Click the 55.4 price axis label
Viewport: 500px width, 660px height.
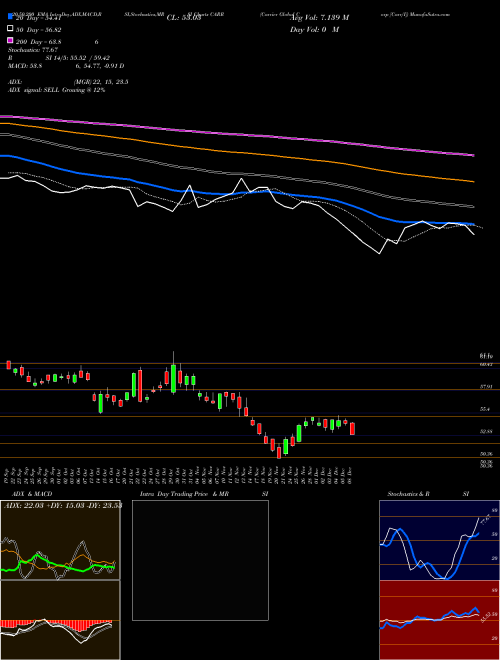click(x=485, y=409)
